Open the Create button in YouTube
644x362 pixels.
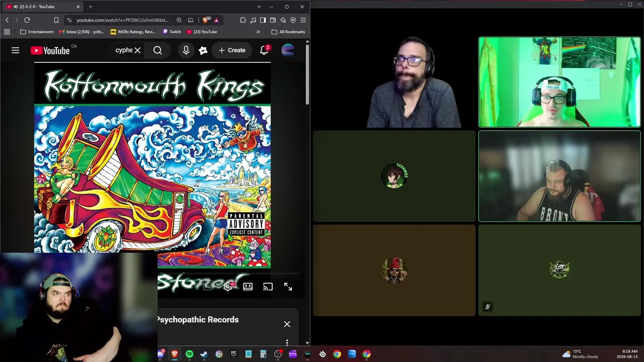point(232,50)
